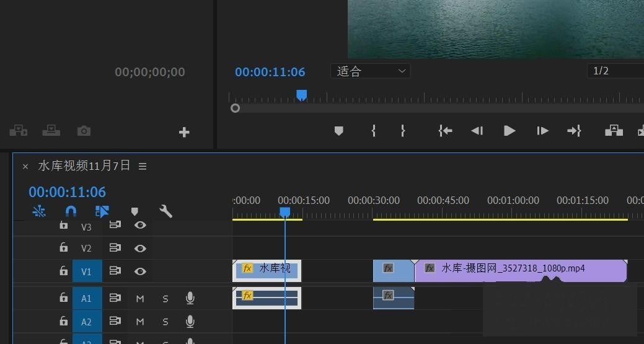Image resolution: width=644 pixels, height=344 pixels.
Task: Enable voice-over record on track A1
Action: pyautogui.click(x=190, y=298)
